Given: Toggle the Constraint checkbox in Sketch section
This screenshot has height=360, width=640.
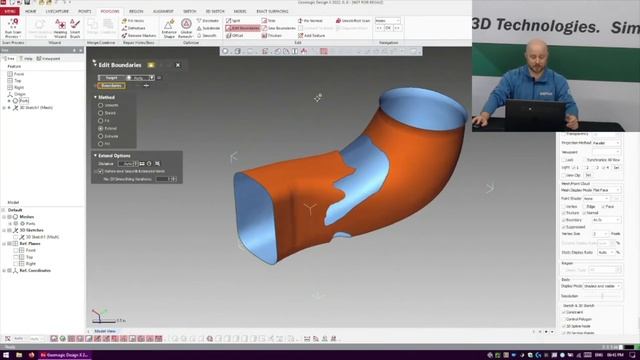Looking at the screenshot, I should click(x=564, y=312).
